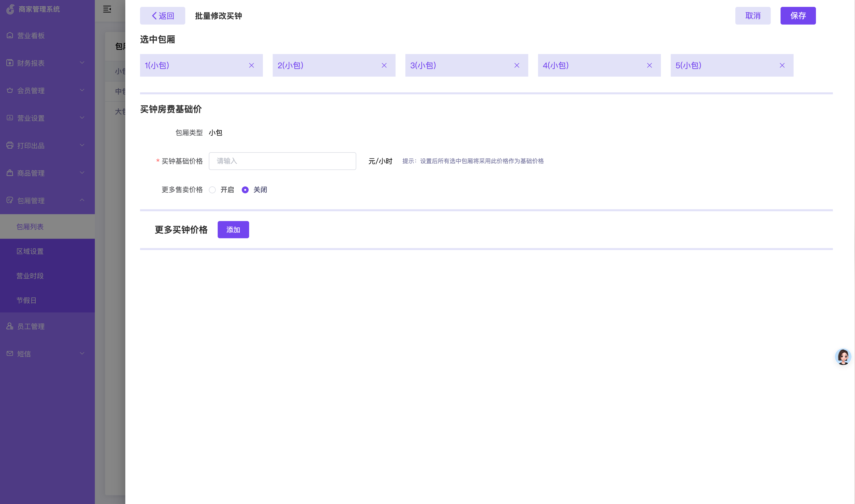Viewport: 855px width, 504px height.
Task: Expand the 商品管理 menu chevron
Action: coord(82,172)
